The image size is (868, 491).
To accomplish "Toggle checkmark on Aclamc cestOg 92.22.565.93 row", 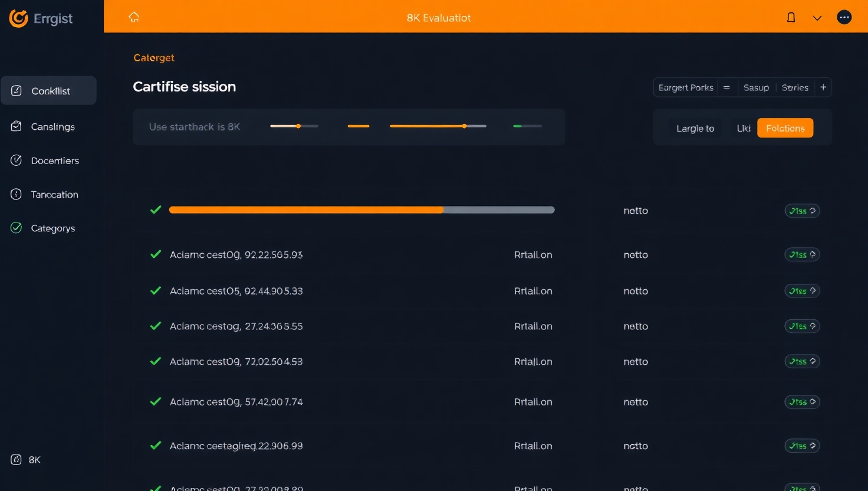I will click(156, 254).
